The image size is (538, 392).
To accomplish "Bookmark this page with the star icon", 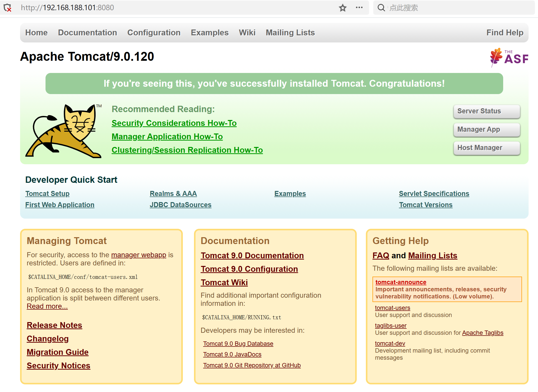I will pyautogui.click(x=342, y=8).
